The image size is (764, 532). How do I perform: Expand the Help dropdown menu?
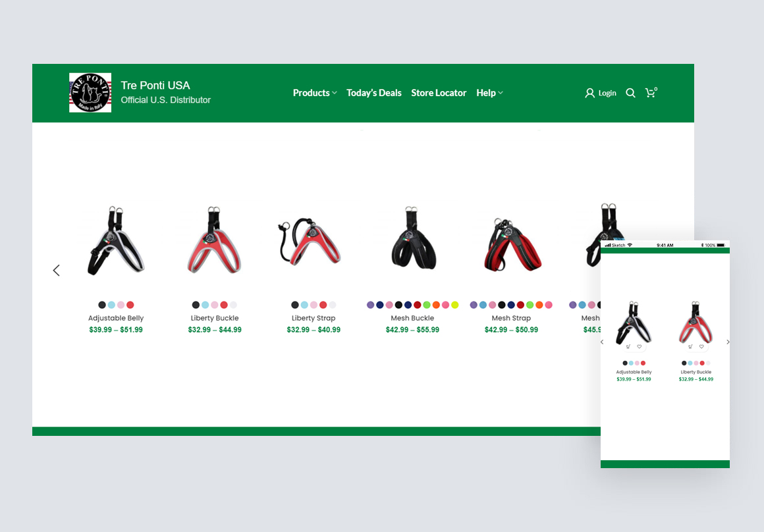pyautogui.click(x=489, y=93)
